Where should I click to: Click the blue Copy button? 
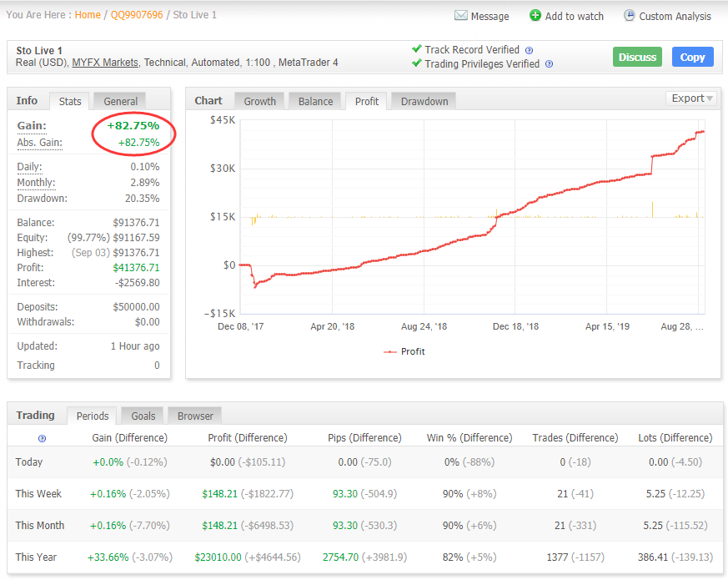coord(692,57)
